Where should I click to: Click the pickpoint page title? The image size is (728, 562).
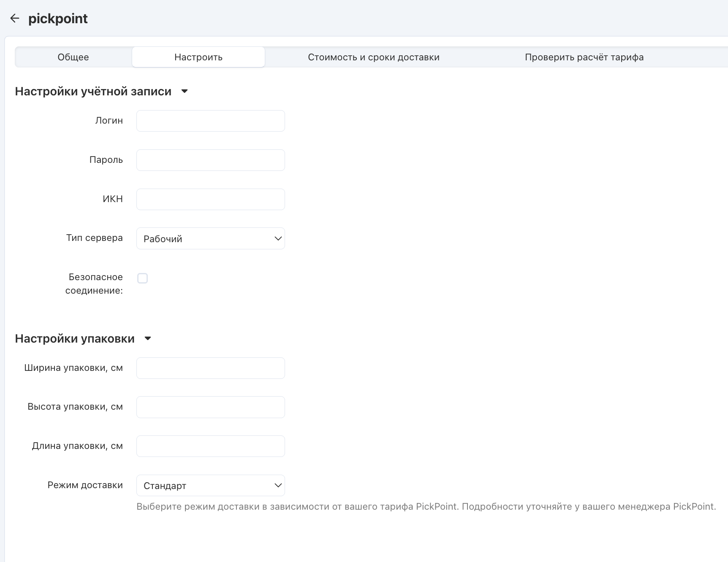[58, 19]
